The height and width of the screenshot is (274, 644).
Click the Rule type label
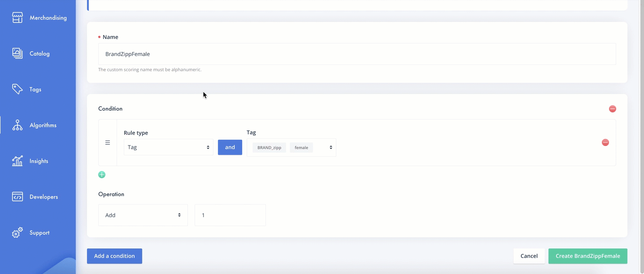pyautogui.click(x=136, y=133)
